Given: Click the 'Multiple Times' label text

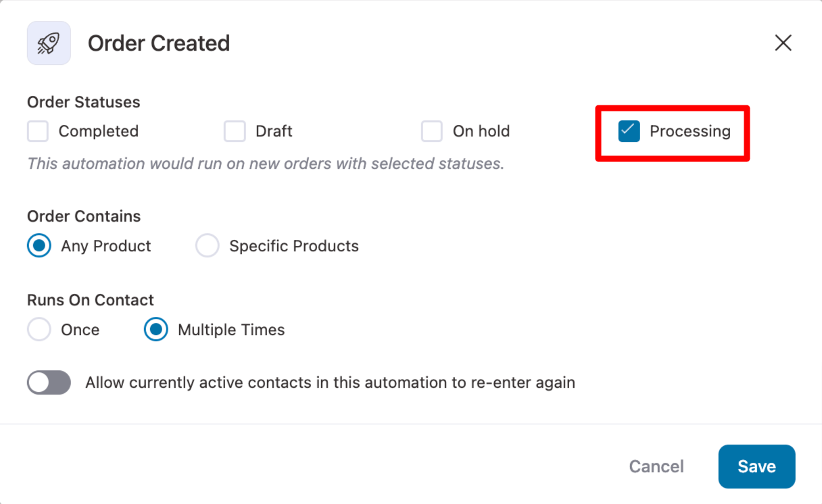Looking at the screenshot, I should [x=231, y=330].
